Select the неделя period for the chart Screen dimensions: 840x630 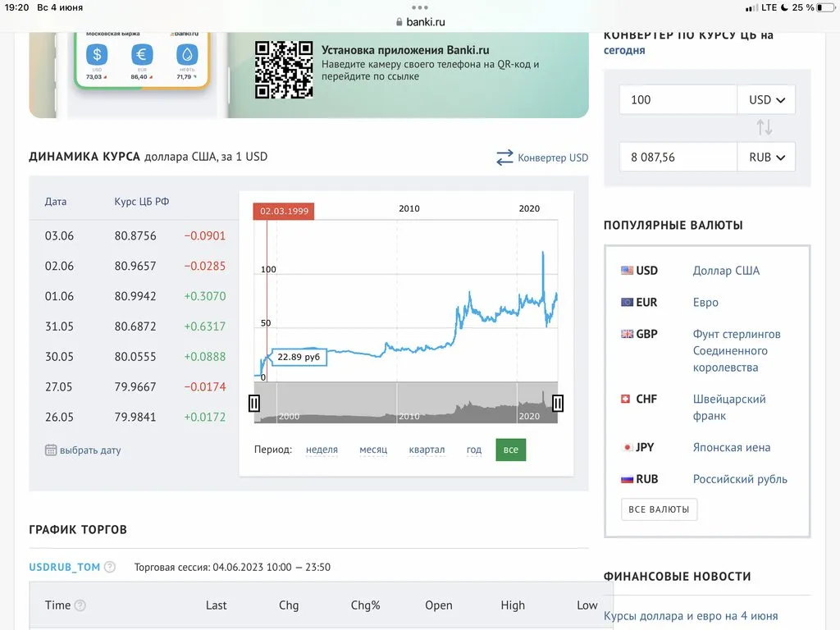[322, 450]
